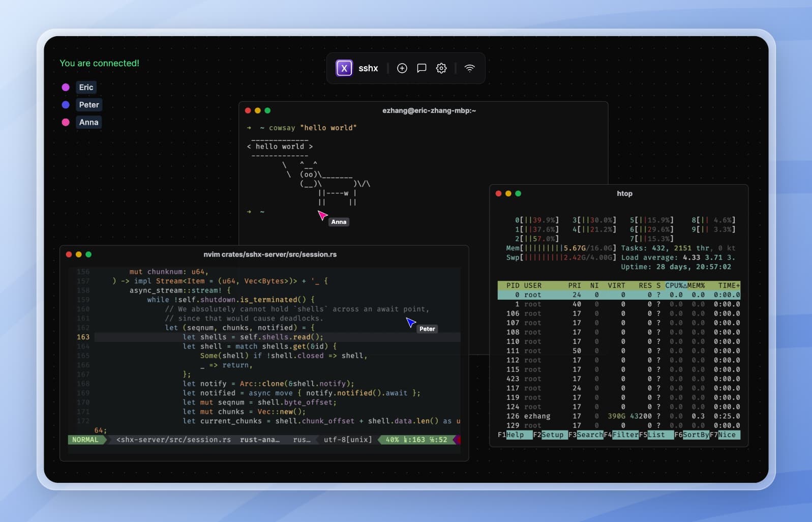The height and width of the screenshot is (522, 812).
Task: Maximize htop window with green dot
Action: coord(518,193)
